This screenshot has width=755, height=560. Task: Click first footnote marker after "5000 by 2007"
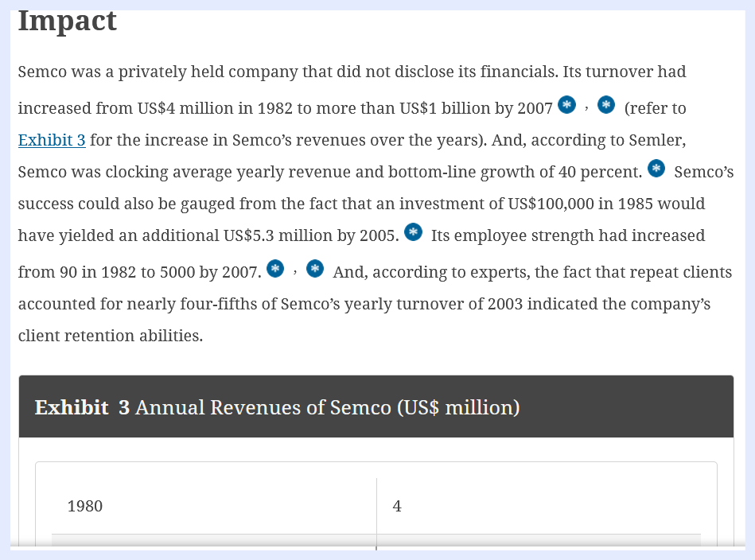[275, 268]
